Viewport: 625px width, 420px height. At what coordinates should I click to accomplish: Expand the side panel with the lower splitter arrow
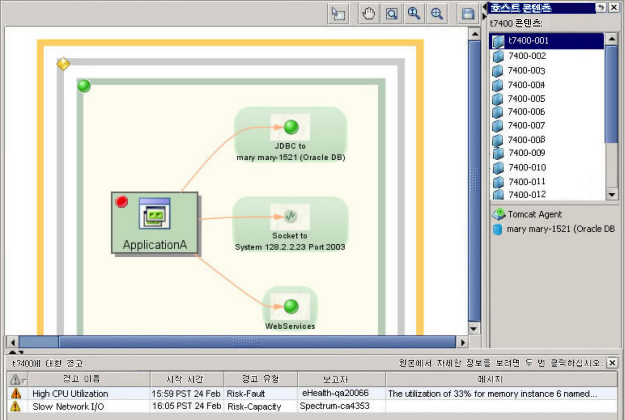coord(485,16)
